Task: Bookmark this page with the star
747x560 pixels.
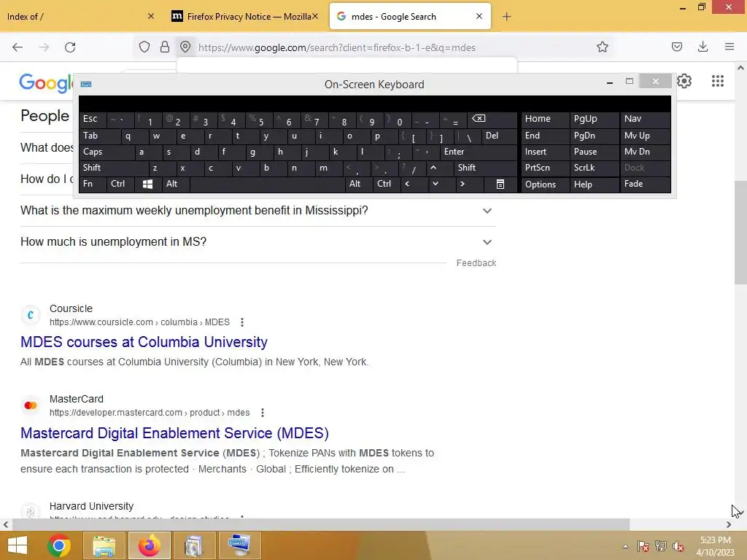Action: coord(602,47)
